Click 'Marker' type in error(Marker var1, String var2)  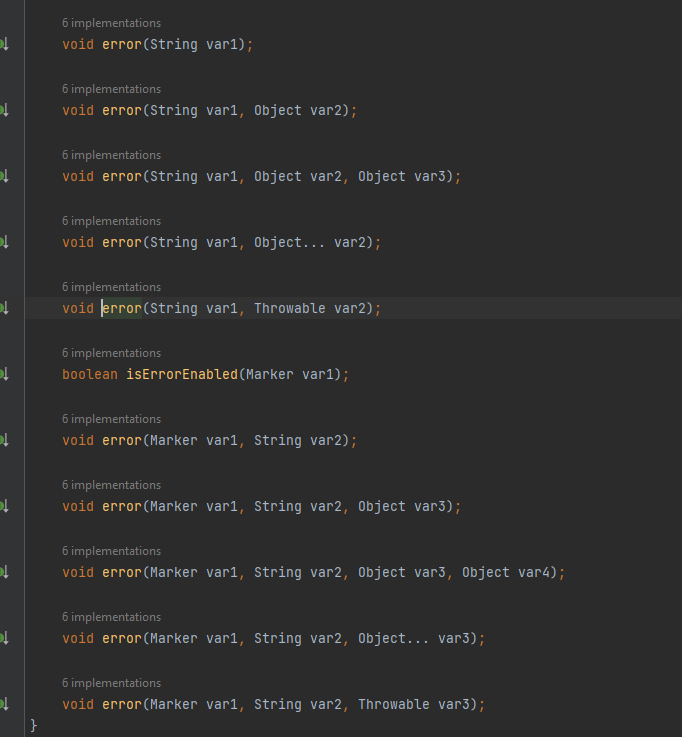click(173, 440)
